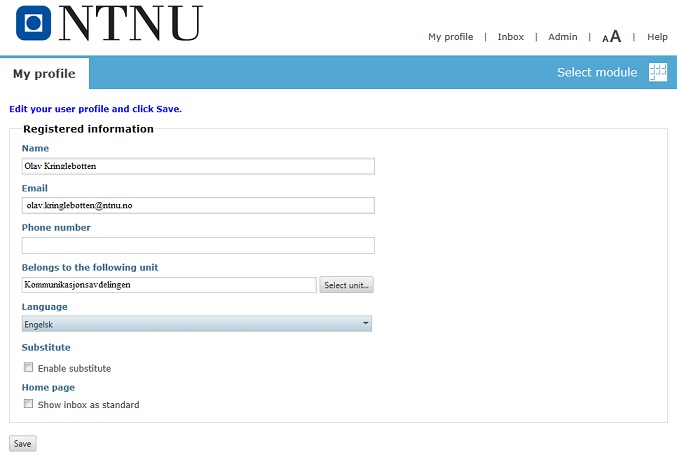Click the 'Phone number' label

click(56, 228)
